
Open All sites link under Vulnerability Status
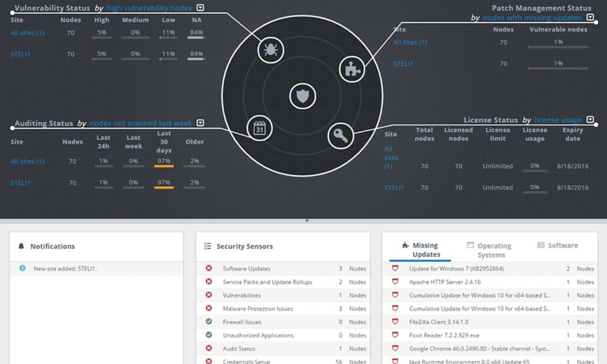pyautogui.click(x=27, y=33)
